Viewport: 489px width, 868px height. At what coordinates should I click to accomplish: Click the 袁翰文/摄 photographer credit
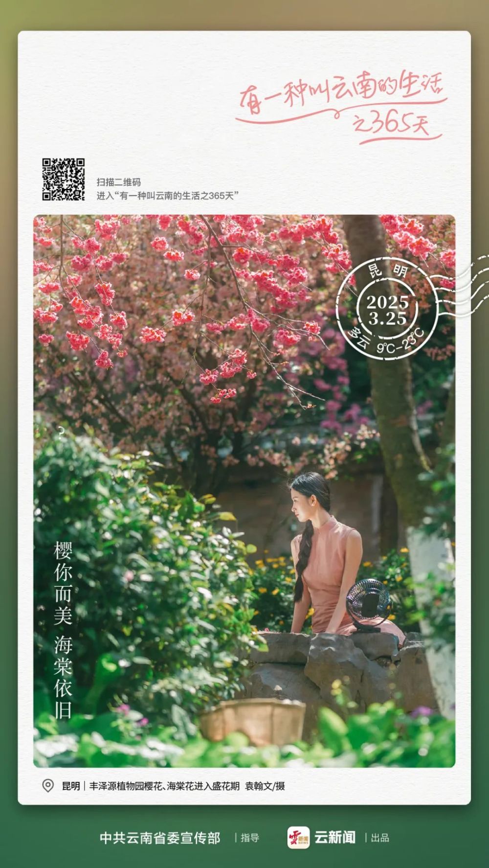click(265, 786)
